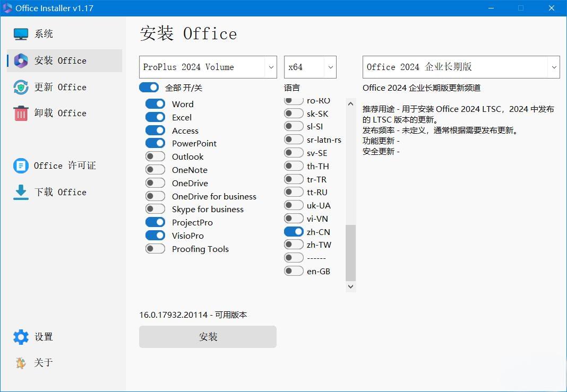Open 设置 using the gear icon
The image size is (567, 392).
[x=20, y=337]
